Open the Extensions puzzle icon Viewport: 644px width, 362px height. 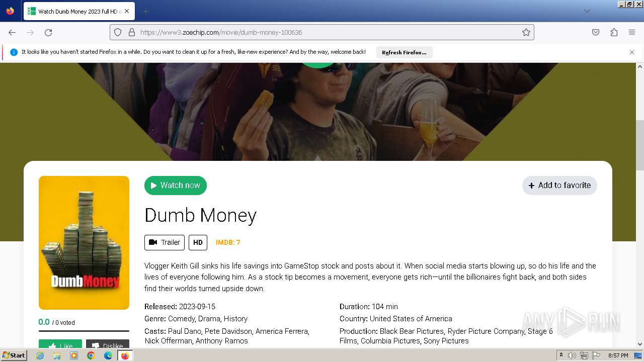(614, 32)
